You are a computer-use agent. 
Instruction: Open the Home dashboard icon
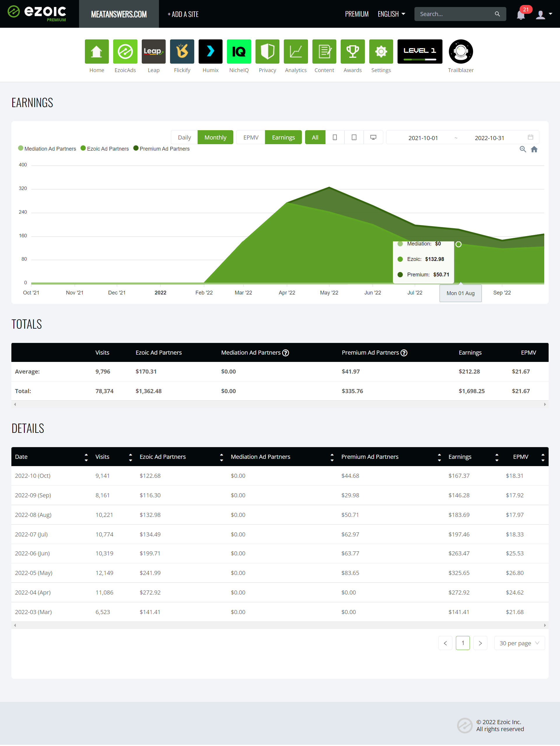click(97, 52)
